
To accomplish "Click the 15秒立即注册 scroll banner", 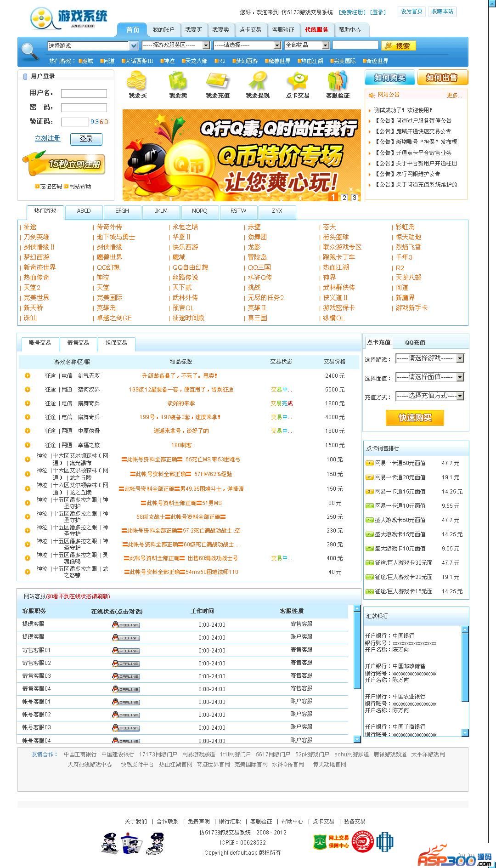I will pyautogui.click(x=64, y=164).
